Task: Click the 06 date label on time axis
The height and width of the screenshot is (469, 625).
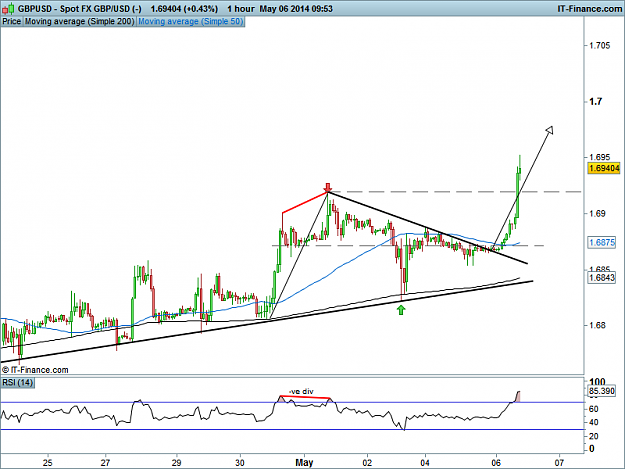Action: pos(496,463)
